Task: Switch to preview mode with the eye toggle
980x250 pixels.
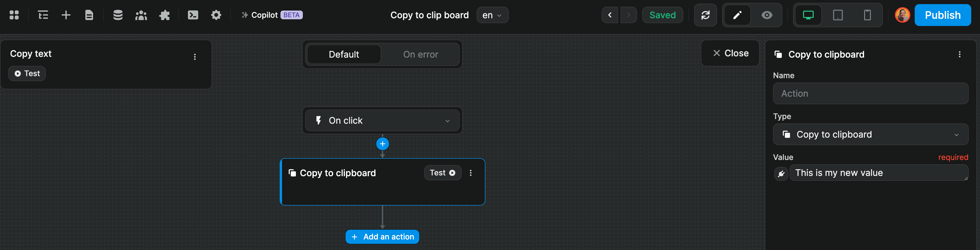Action: pyautogui.click(x=767, y=15)
